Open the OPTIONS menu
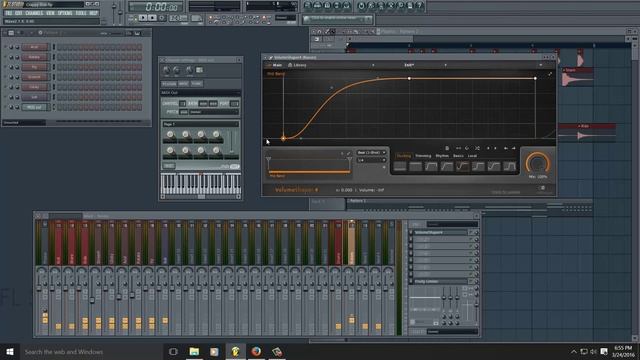Screen dimensions: 640x360 (65, 13)
